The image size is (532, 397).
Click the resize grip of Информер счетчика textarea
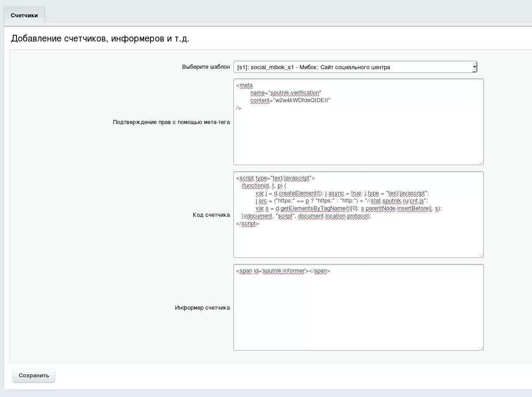[481, 348]
